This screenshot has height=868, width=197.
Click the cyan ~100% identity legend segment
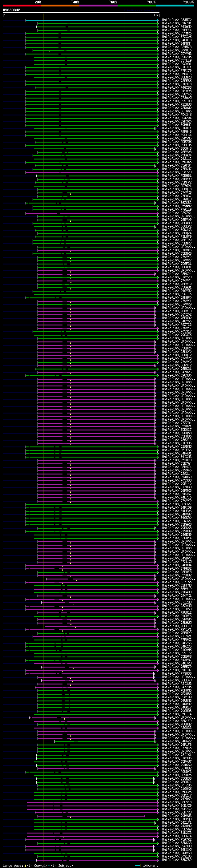pyautogui.click(x=175, y=6)
